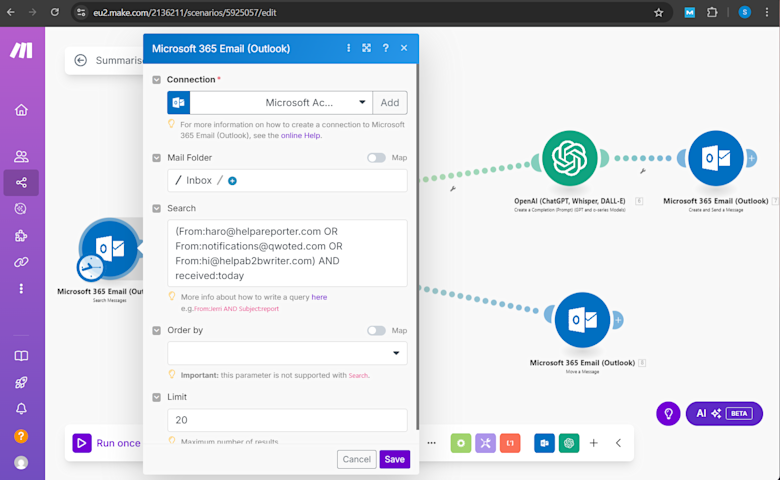The height and width of the screenshot is (480, 780).
Task: Toggle the Limit field checkbox
Action: click(157, 397)
